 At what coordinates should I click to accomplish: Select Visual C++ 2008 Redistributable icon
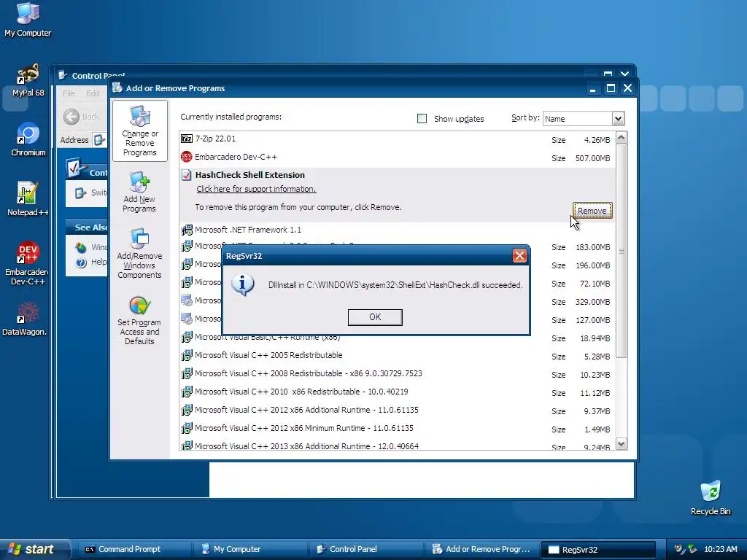pyautogui.click(x=187, y=373)
